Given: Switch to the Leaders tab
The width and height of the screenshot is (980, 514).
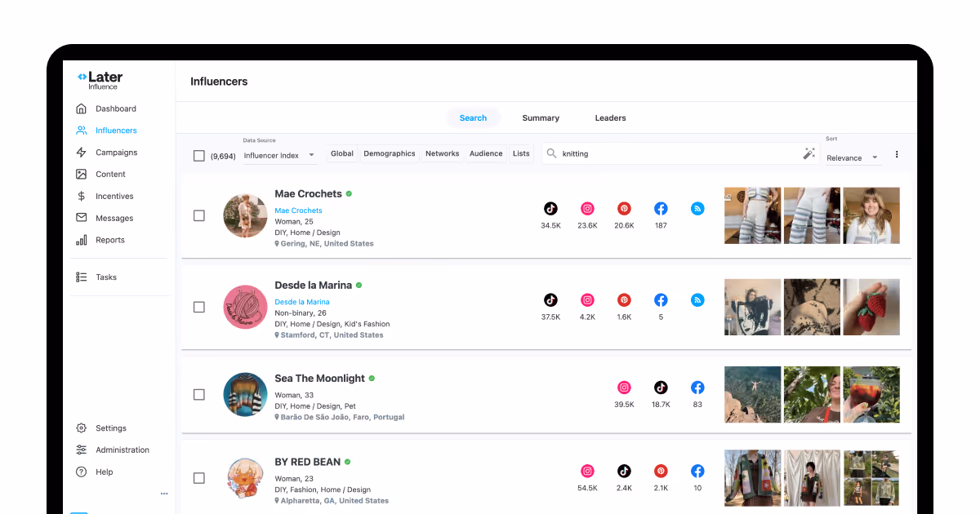Looking at the screenshot, I should coord(610,117).
